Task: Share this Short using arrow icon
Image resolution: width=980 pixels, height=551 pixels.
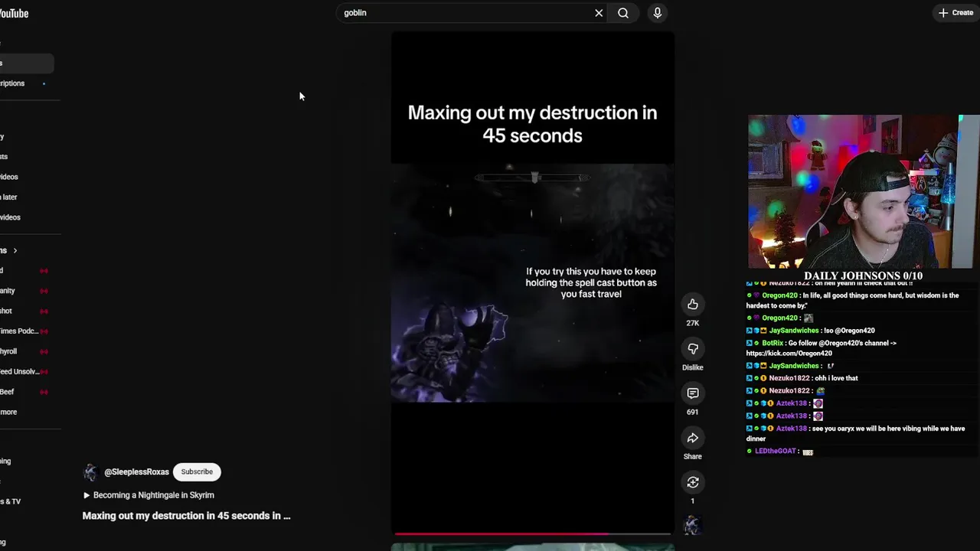Action: point(692,438)
